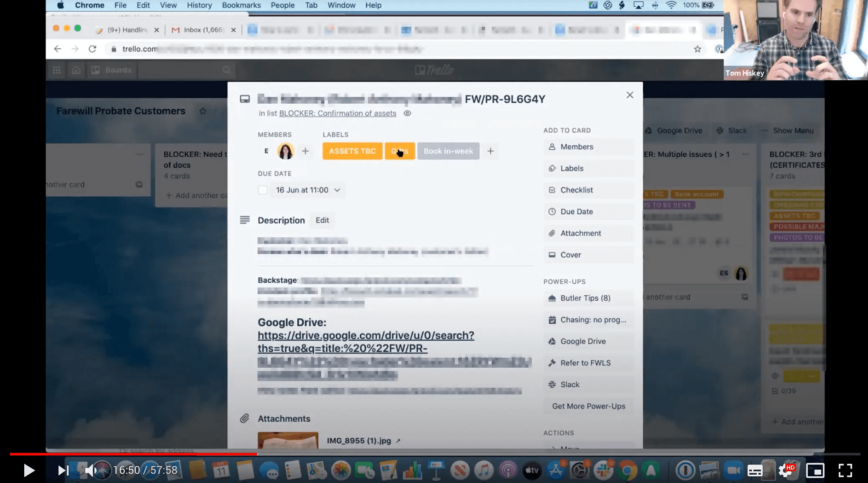Close the card with the X icon
Image resolution: width=868 pixels, height=483 pixels.
pyautogui.click(x=630, y=95)
